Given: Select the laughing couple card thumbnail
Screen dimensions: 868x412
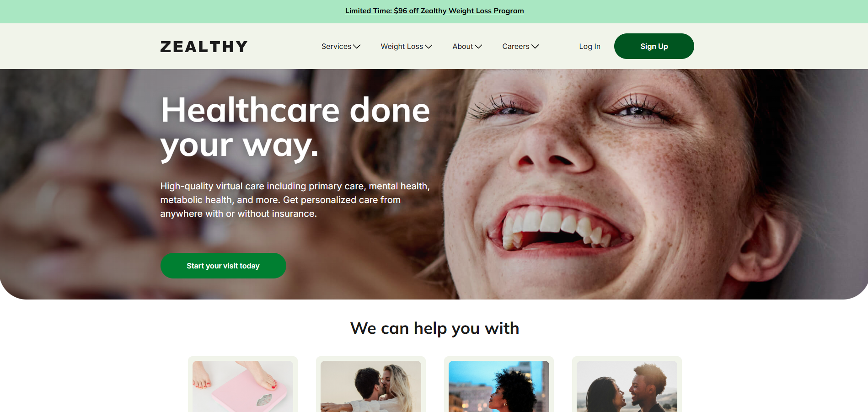Looking at the screenshot, I should coord(627,386).
